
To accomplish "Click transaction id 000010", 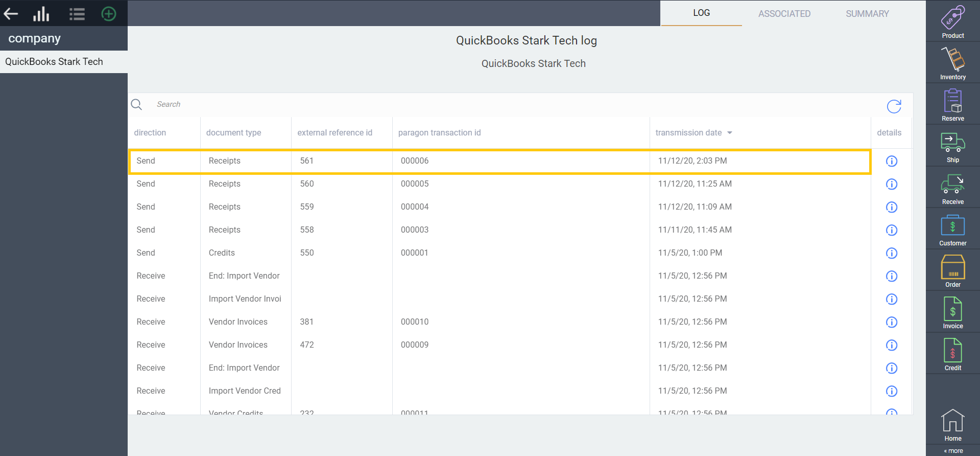I will click(415, 322).
